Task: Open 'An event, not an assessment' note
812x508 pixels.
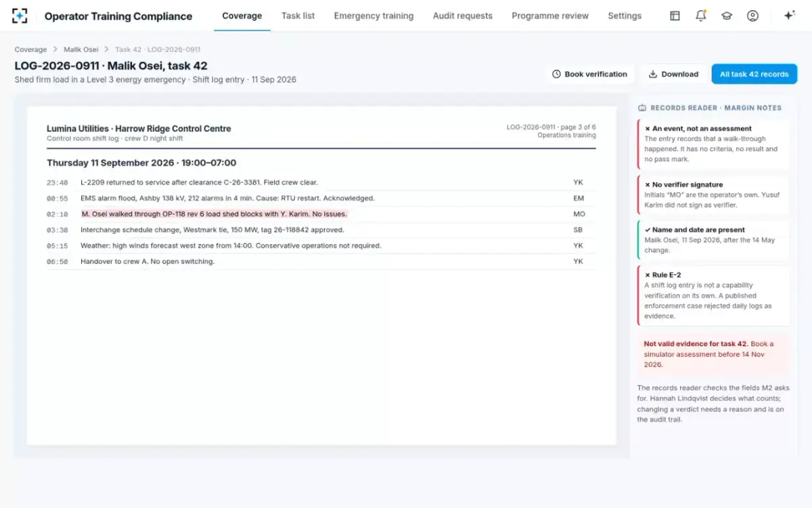Action: point(713,144)
